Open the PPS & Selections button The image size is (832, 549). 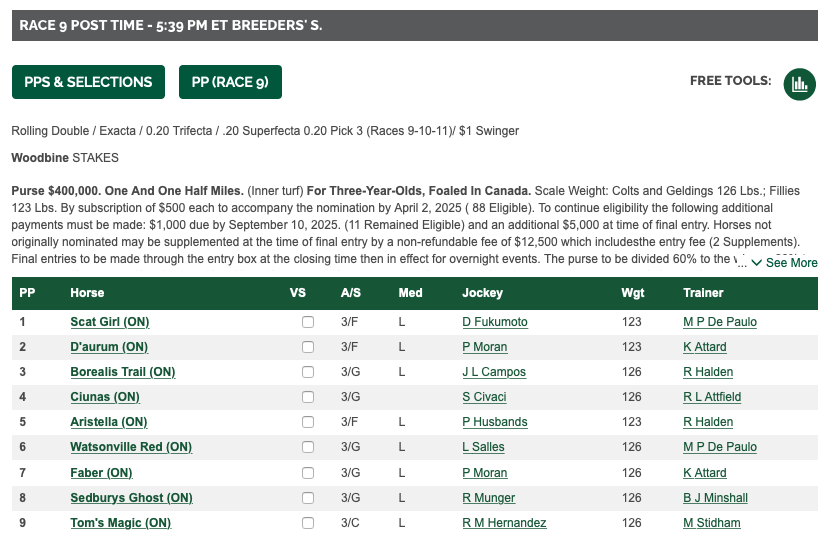88,82
